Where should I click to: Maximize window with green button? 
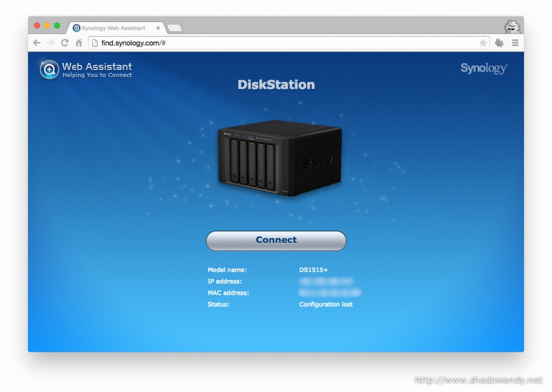pyautogui.click(x=57, y=26)
